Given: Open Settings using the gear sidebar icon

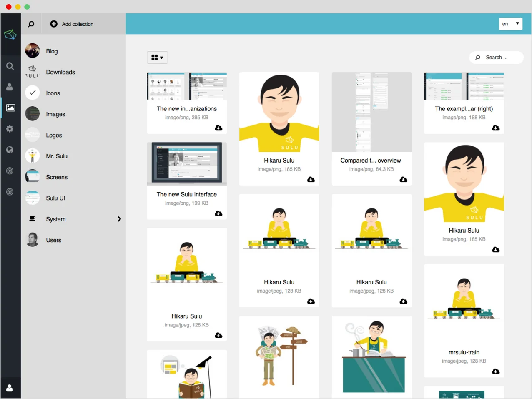Looking at the screenshot, I should (x=10, y=128).
